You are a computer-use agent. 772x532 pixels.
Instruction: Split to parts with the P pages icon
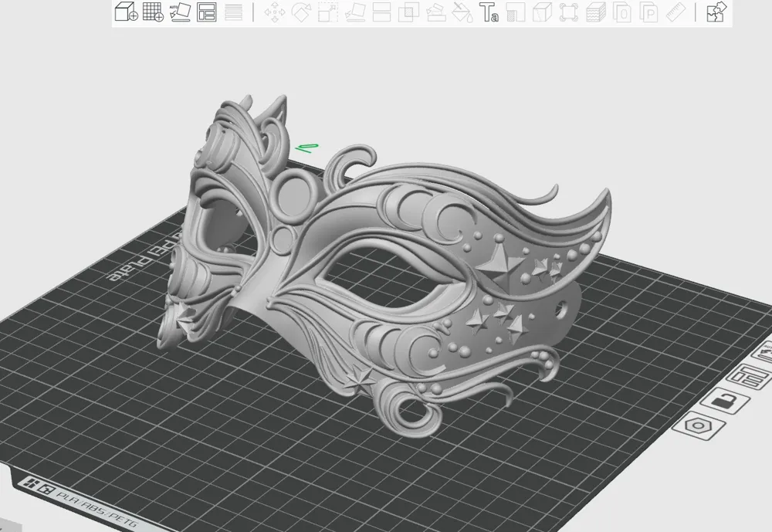(649, 12)
